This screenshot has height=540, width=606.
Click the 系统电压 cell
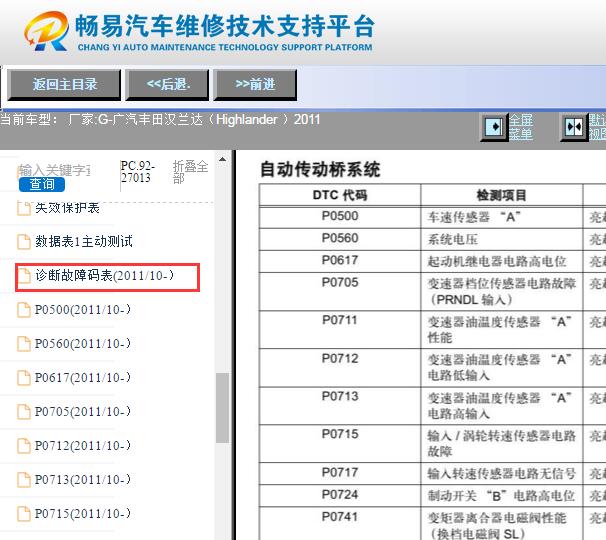click(x=502, y=239)
